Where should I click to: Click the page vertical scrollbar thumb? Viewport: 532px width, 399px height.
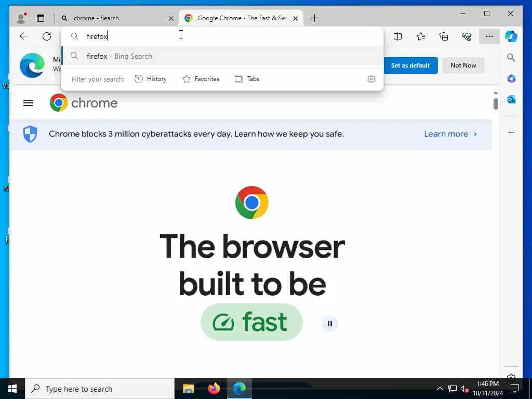pos(496,103)
